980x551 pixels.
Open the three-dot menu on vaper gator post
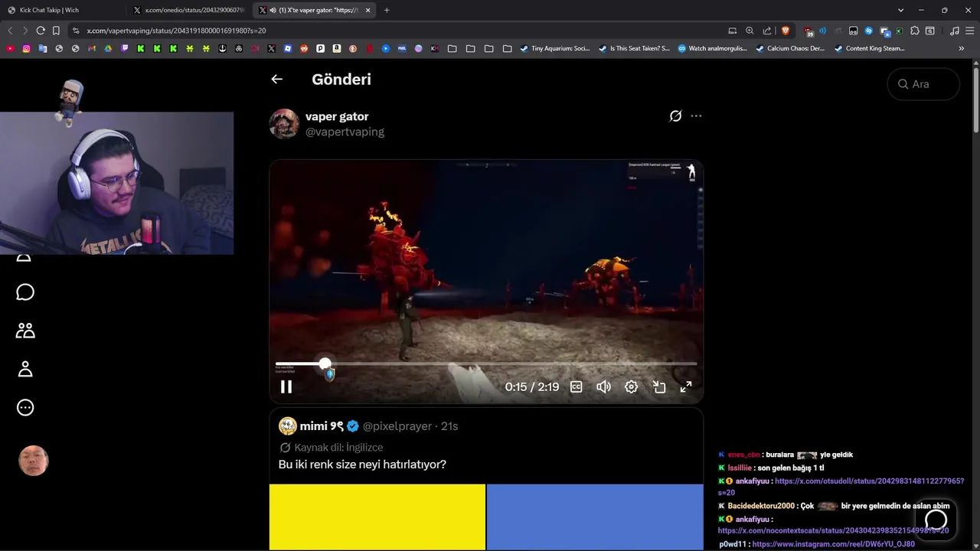pos(696,116)
